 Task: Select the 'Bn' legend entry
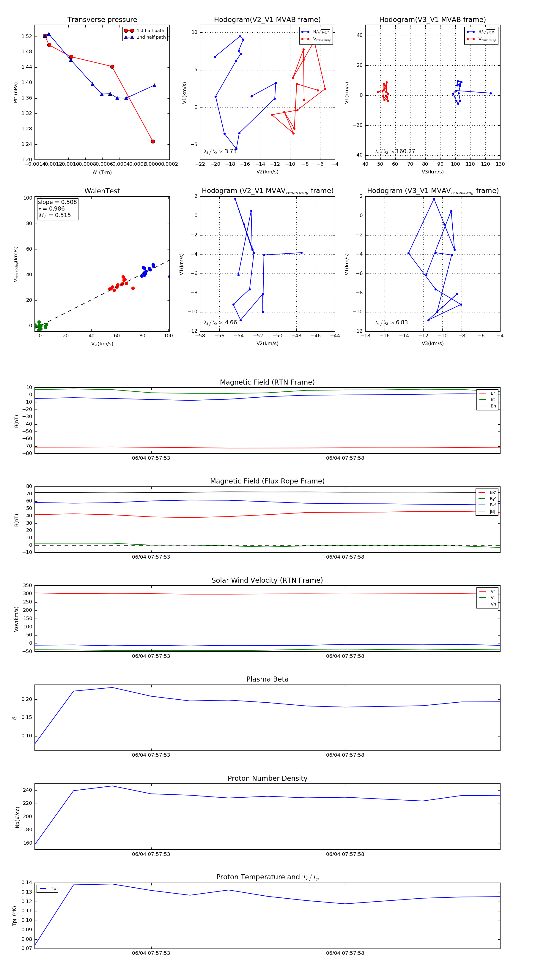(x=487, y=406)
